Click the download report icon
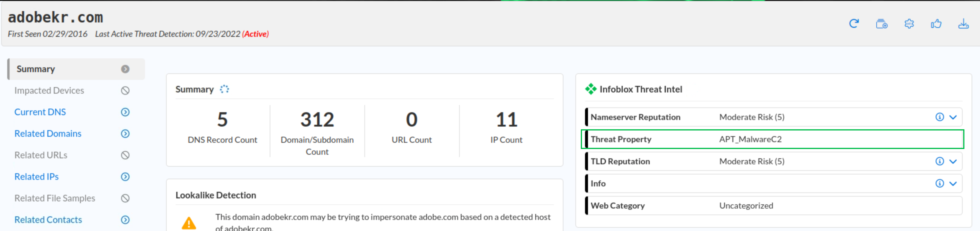Viewport: 980px width, 231px height. 963,24
